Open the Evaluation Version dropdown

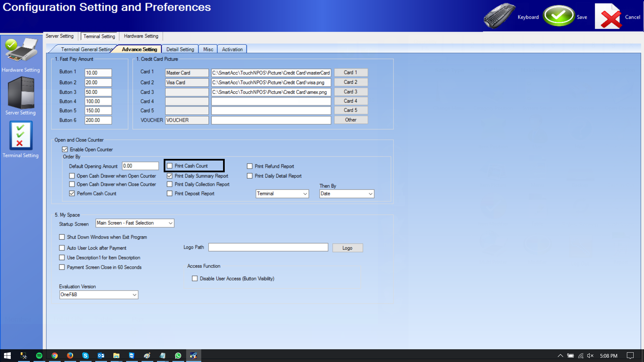pyautogui.click(x=134, y=295)
